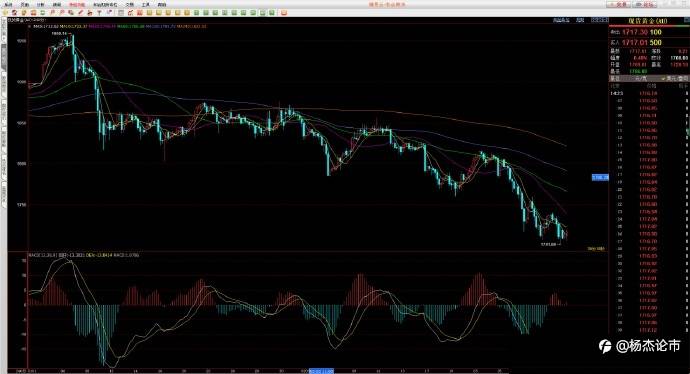This screenshot has width=690, height=374.
Task: Click the overlay label at the left of the chart header buttons
Action: pos(561,20)
